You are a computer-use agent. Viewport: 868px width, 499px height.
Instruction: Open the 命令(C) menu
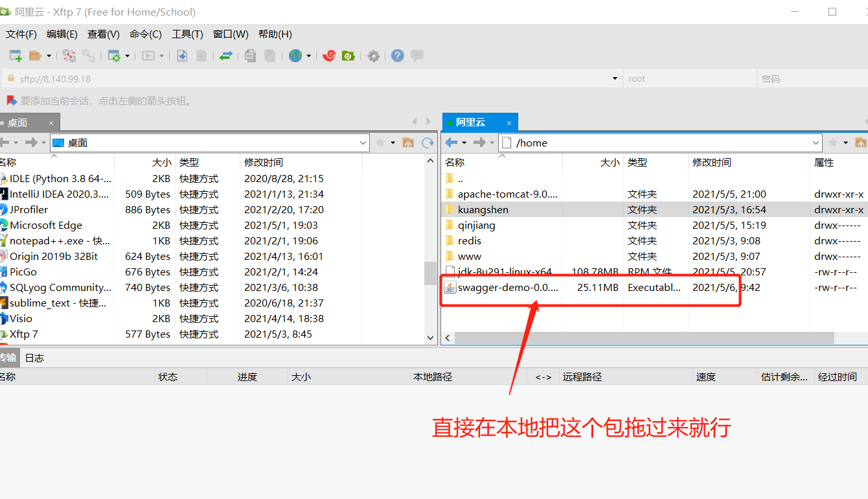(146, 34)
